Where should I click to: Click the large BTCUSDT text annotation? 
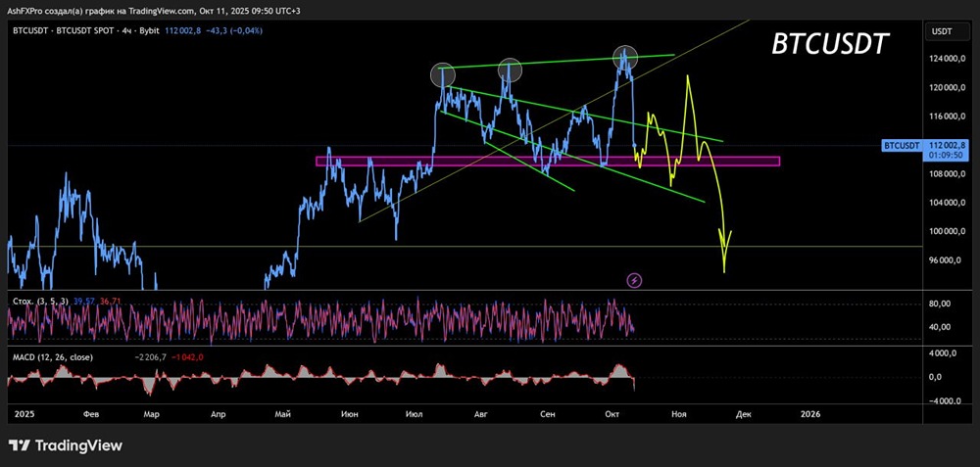pyautogui.click(x=830, y=44)
